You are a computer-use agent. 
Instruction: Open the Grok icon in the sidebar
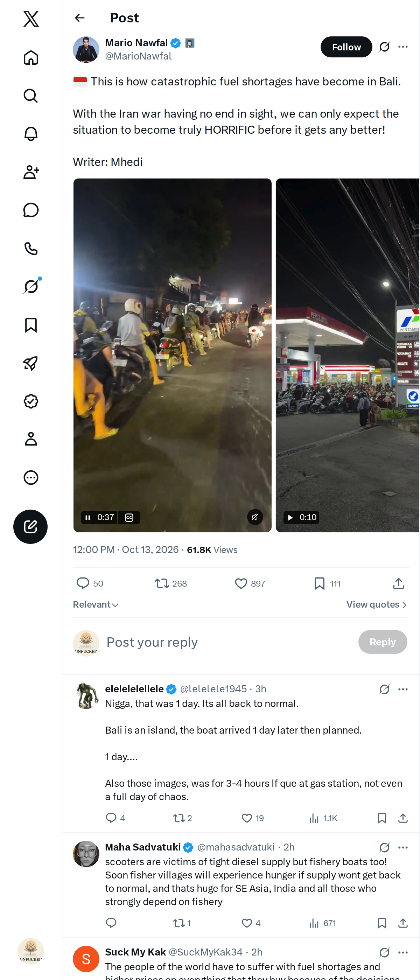(x=31, y=286)
